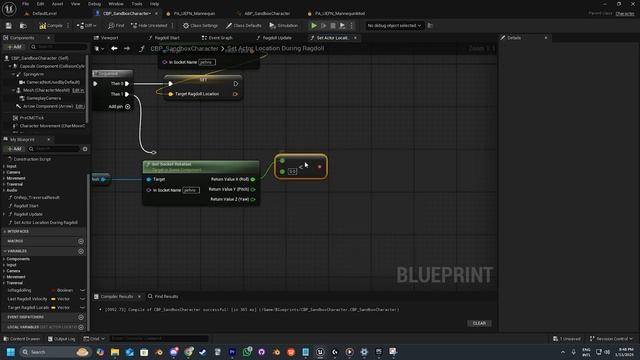Select CBP_SandboxCharacter (Self) component
The image size is (640, 360).
click(40, 58)
